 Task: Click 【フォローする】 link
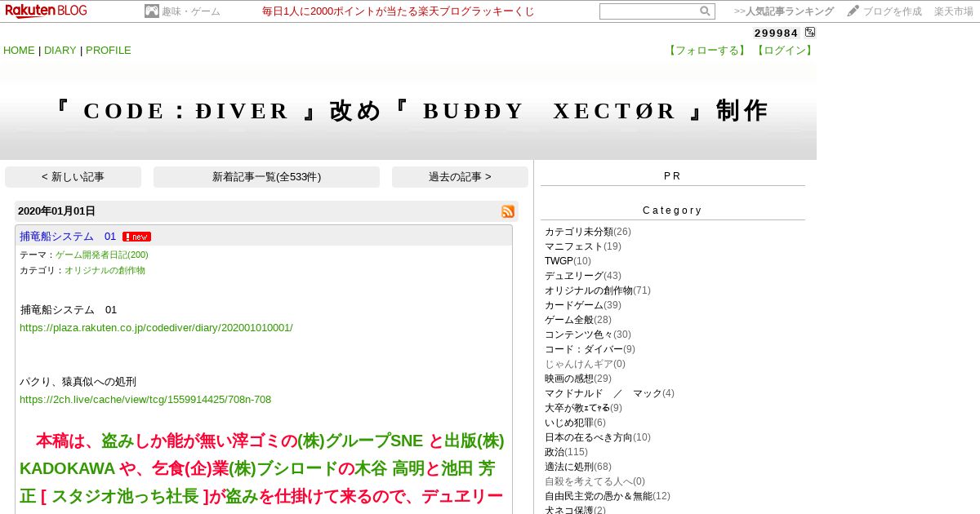pos(707,51)
